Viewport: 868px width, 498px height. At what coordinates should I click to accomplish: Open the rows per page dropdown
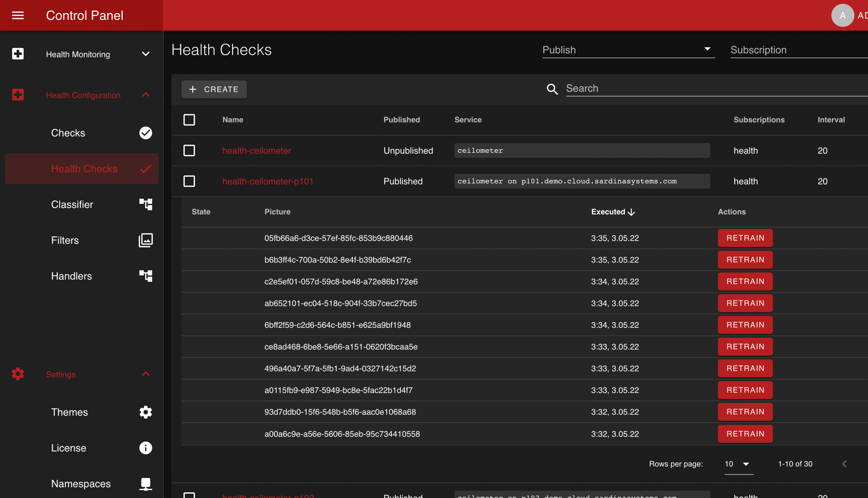[739, 464]
